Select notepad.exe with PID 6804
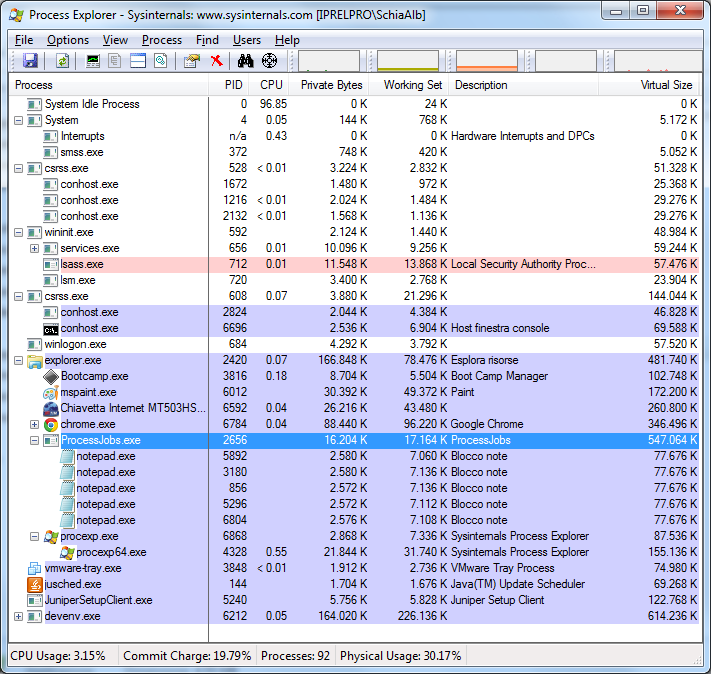Image resolution: width=711 pixels, height=674 pixels. coord(354,520)
